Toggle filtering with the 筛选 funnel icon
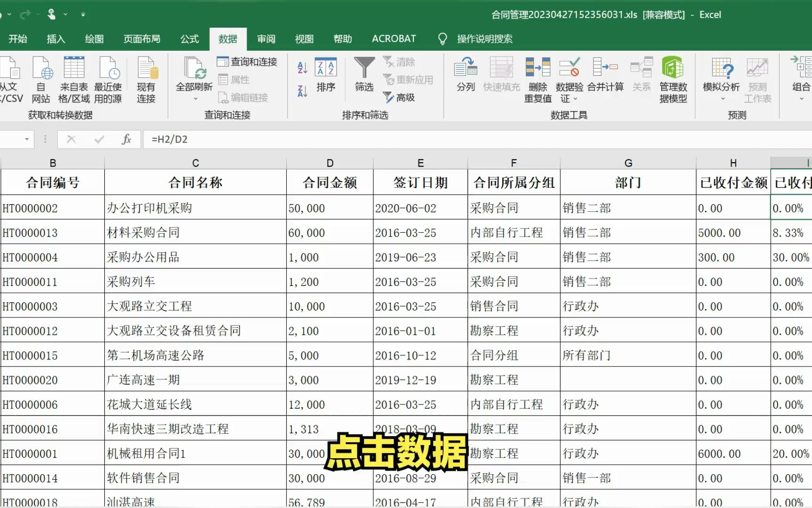The height and width of the screenshot is (508, 812). click(363, 75)
